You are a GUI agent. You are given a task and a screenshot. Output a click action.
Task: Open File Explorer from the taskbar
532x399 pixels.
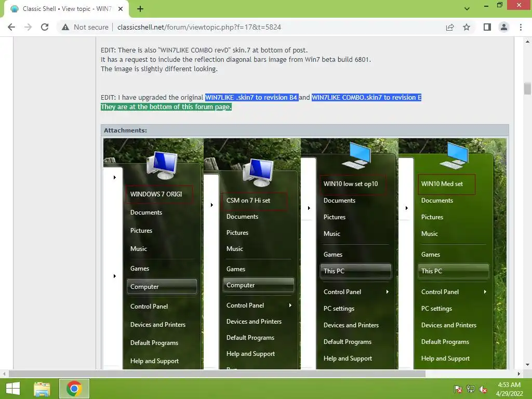pos(42,389)
